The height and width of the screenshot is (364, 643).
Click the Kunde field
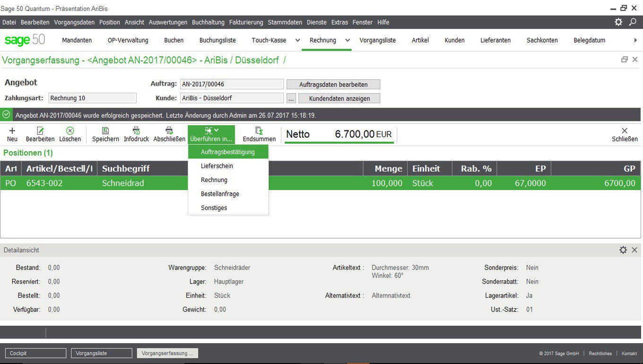pos(232,98)
